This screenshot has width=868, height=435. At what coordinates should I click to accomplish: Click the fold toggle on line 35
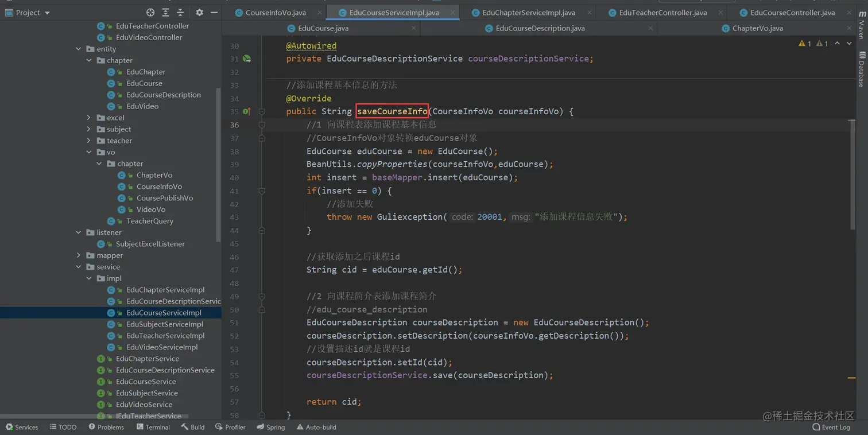point(262,111)
